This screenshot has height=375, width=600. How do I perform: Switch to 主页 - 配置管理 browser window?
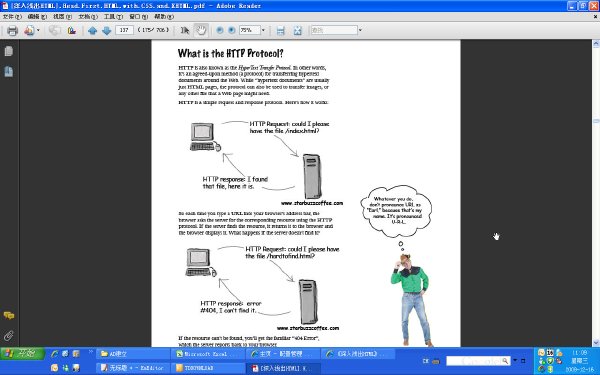pos(283,354)
